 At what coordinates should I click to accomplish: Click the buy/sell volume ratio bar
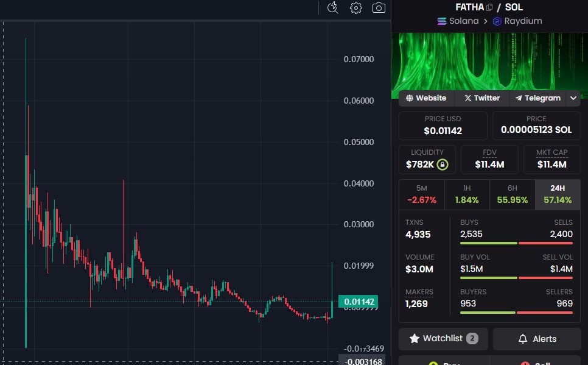(516, 278)
